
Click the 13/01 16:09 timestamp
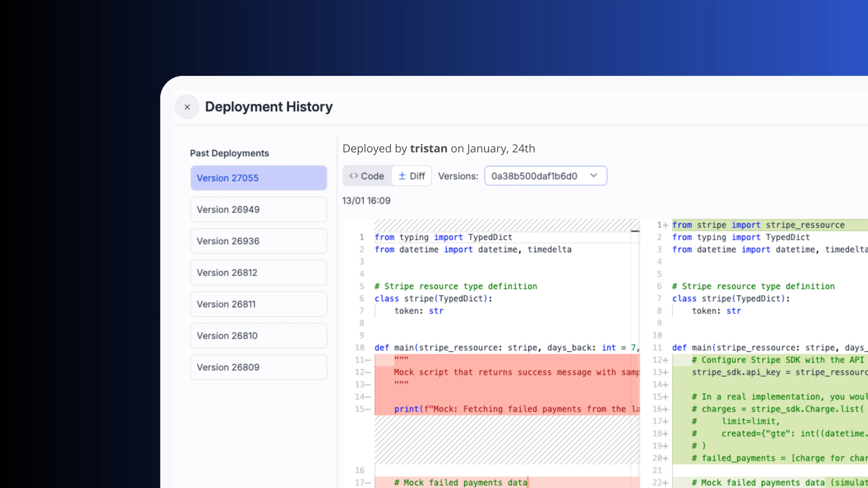(x=366, y=200)
